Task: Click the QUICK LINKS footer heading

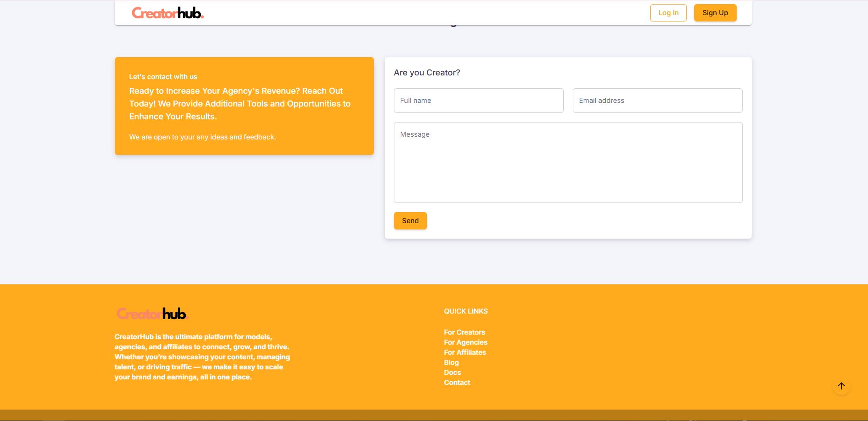Action: 465,311
